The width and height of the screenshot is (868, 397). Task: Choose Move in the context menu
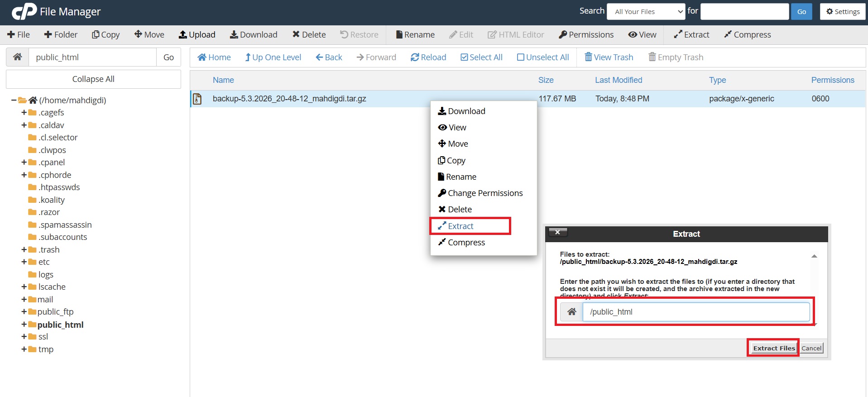coord(453,143)
